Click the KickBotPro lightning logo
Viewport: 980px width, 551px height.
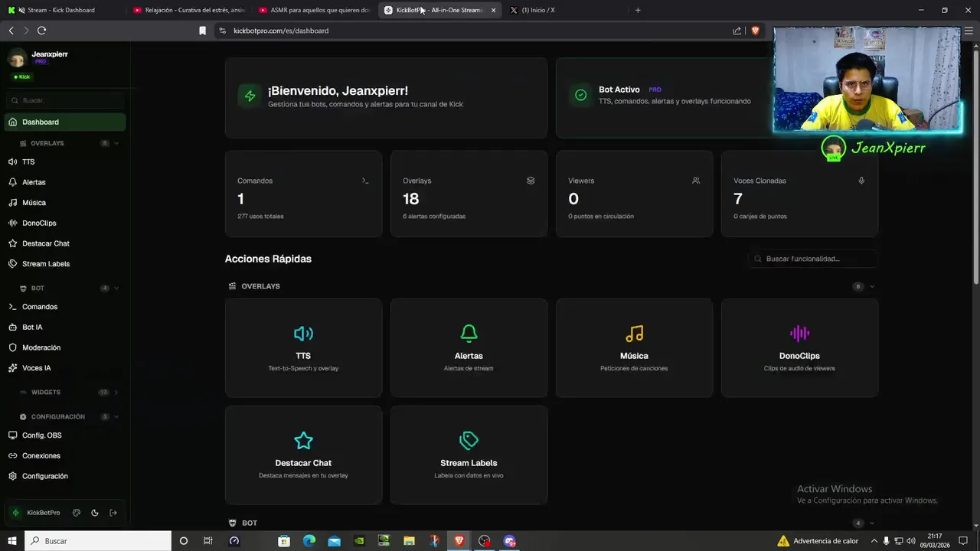pos(15,513)
